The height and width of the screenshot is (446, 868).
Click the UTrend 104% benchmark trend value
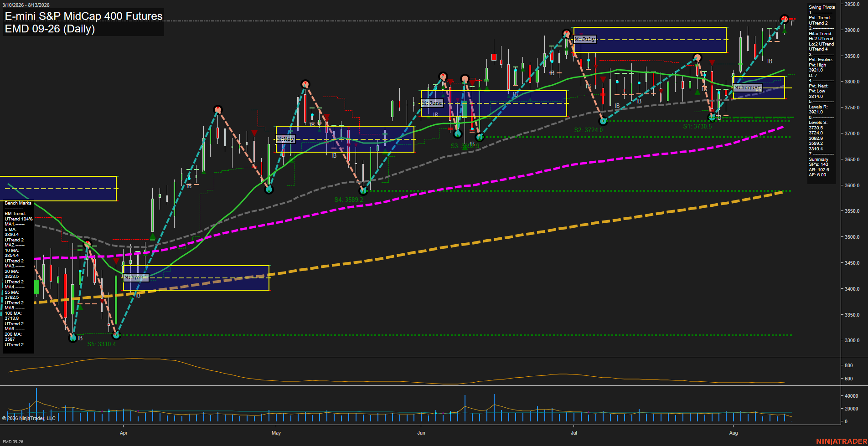click(19, 219)
